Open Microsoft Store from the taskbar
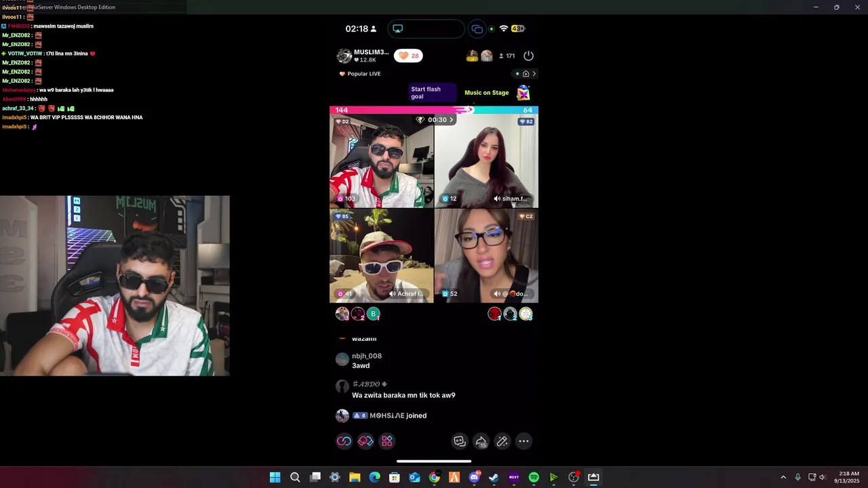Screen dimensions: 868x488 click(x=394, y=477)
